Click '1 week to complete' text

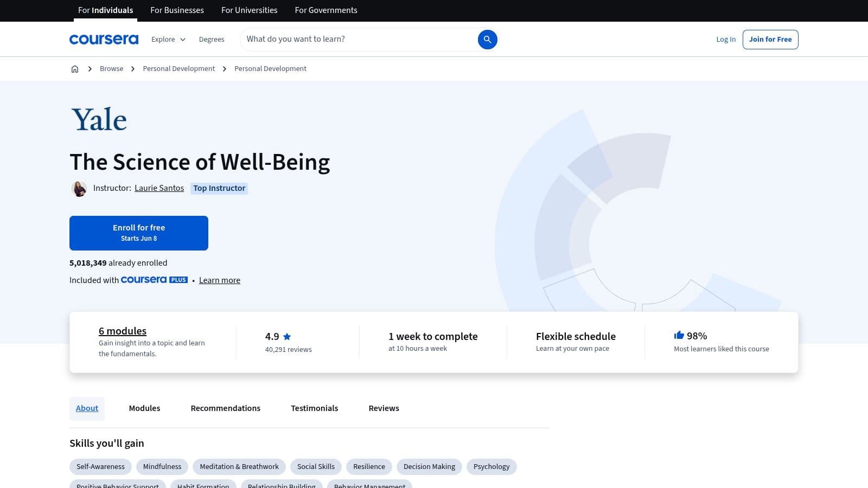[x=433, y=336]
